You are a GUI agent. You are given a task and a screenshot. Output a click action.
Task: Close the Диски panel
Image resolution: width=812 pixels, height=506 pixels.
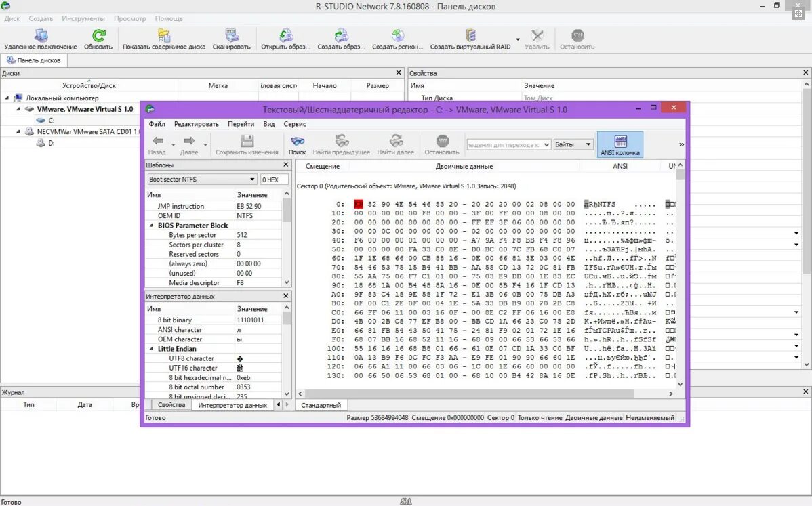pyautogui.click(x=399, y=73)
